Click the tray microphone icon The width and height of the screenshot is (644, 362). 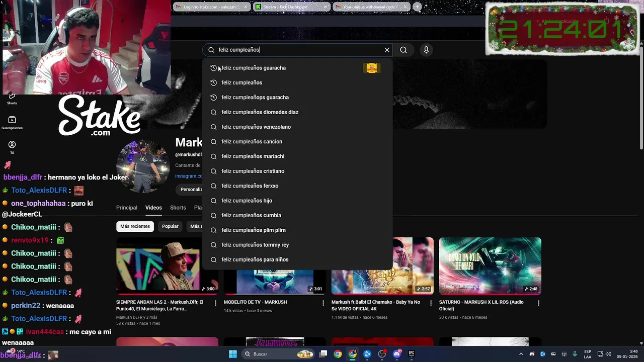[575, 354]
